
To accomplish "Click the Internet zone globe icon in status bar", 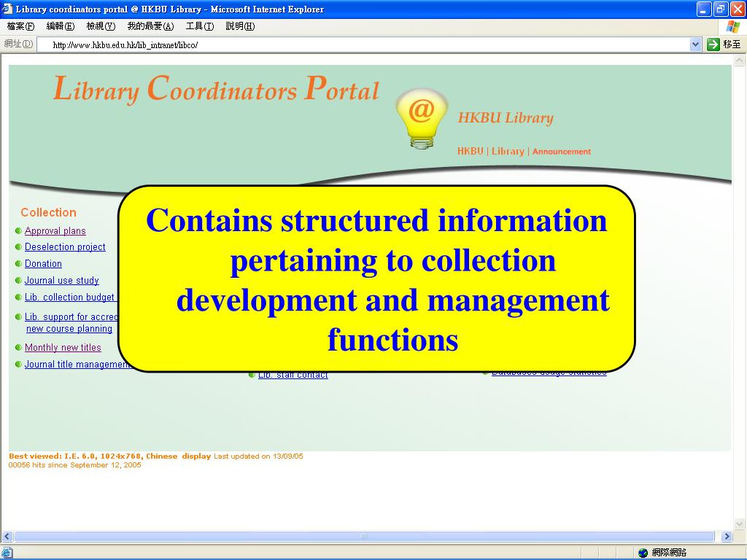I will [643, 553].
